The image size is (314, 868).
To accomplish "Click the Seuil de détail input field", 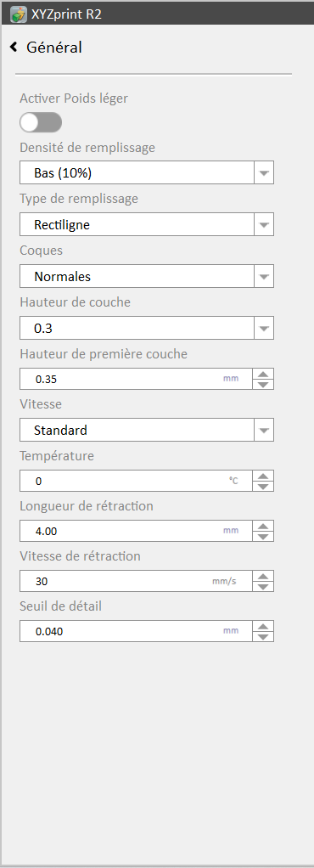I will (x=136, y=630).
